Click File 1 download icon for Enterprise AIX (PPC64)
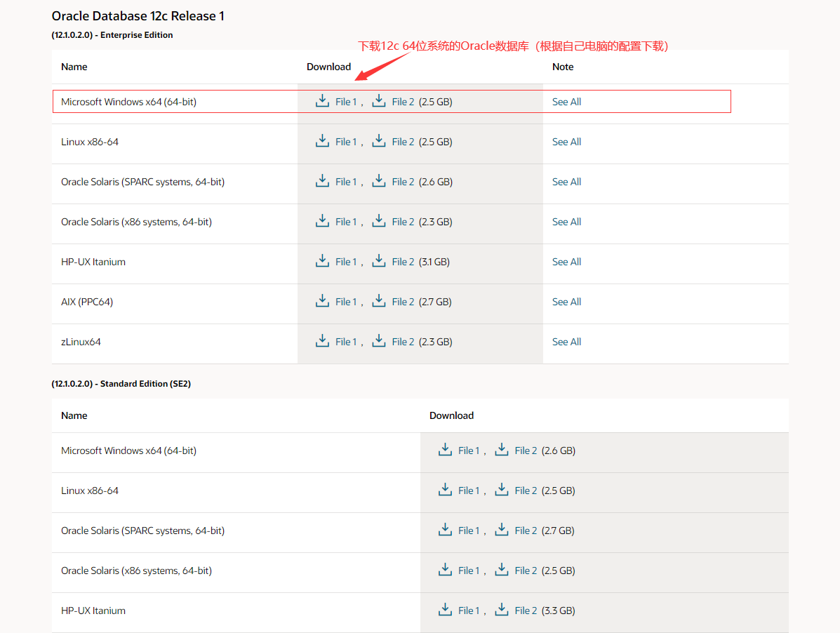The width and height of the screenshot is (840, 633). click(x=322, y=301)
